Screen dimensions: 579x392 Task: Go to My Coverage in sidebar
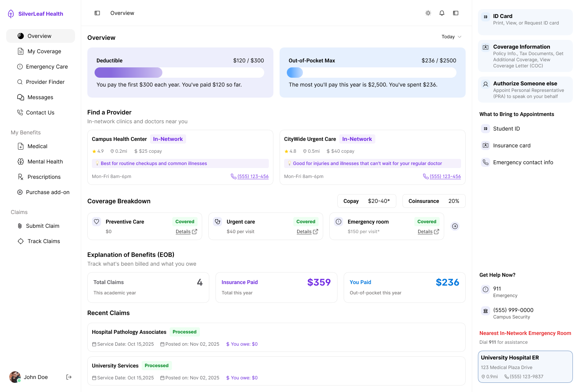[x=44, y=51]
